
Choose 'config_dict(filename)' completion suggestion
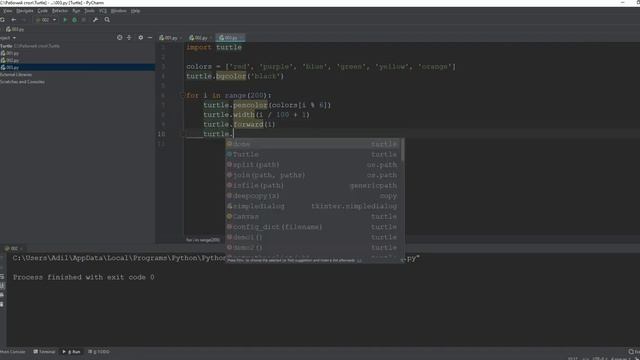(313, 227)
